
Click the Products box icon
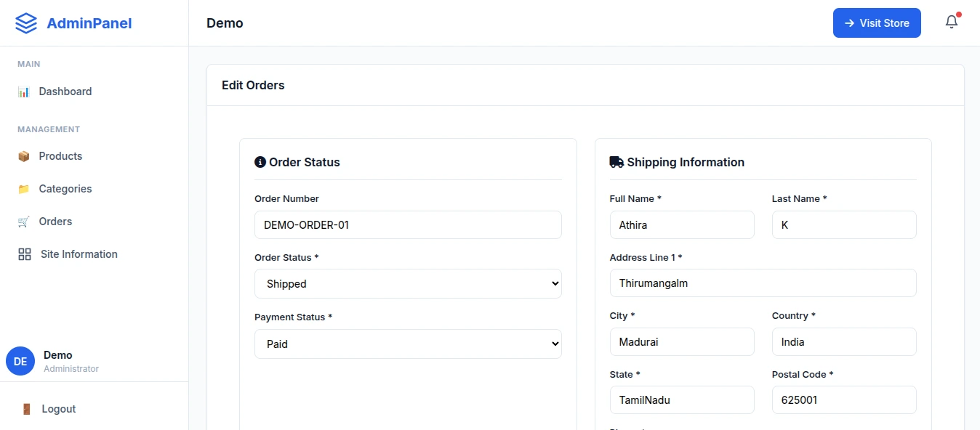coord(24,156)
